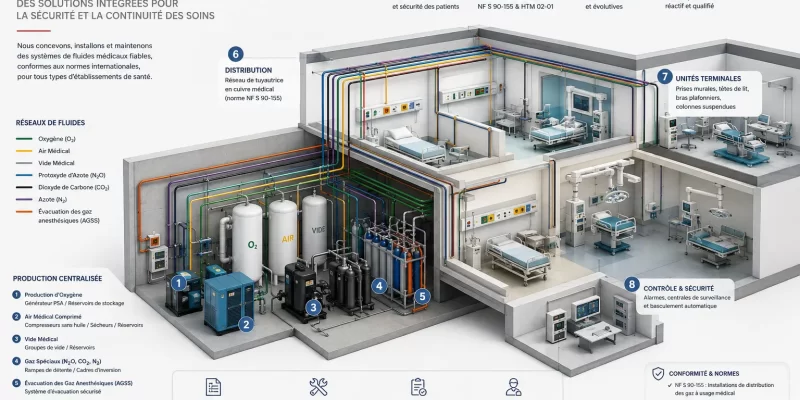Click bullet 3 next to Vide Médical list entry
This screenshot has height=400, width=800.
click(16, 339)
